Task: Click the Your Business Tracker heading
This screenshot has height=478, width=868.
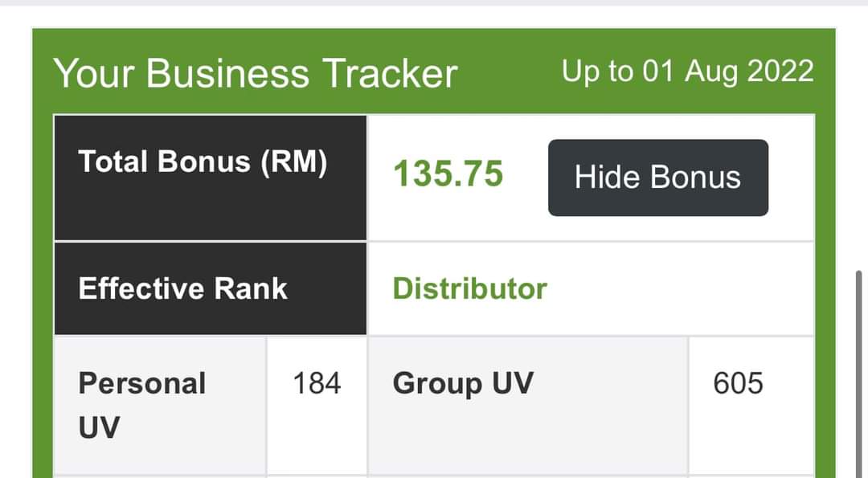Action: 255,73
